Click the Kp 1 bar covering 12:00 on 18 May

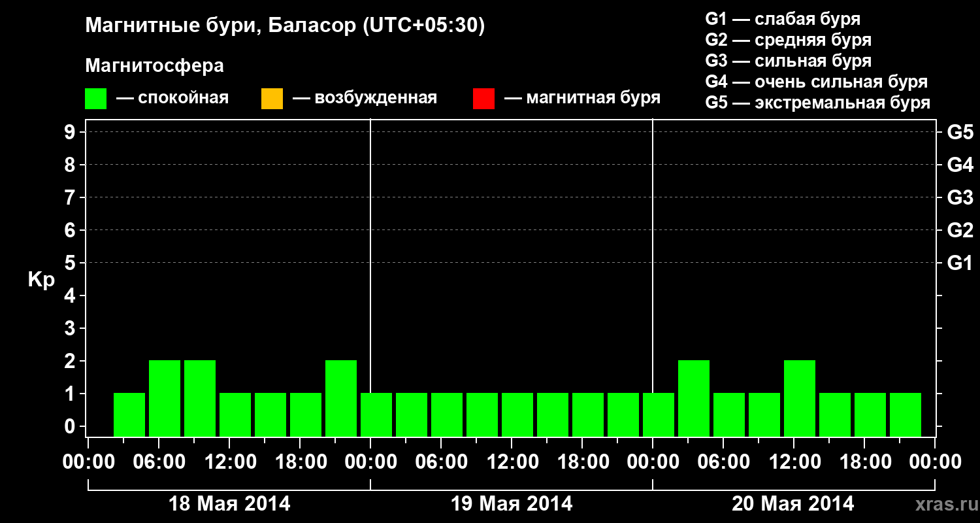pos(235,414)
